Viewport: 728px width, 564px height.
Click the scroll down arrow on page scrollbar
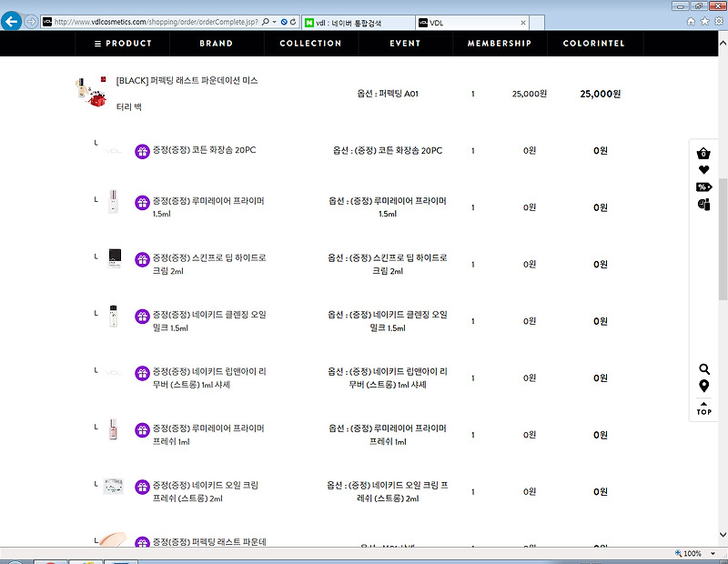click(x=723, y=534)
